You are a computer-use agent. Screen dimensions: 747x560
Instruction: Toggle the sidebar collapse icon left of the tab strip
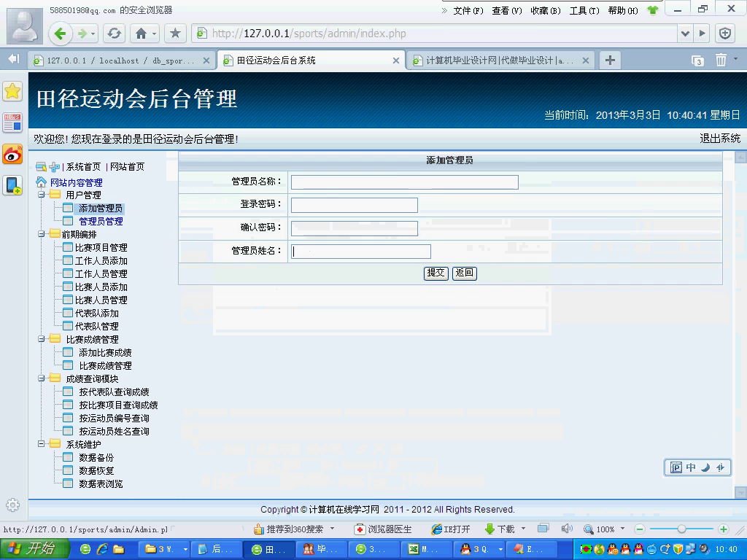click(x=14, y=59)
